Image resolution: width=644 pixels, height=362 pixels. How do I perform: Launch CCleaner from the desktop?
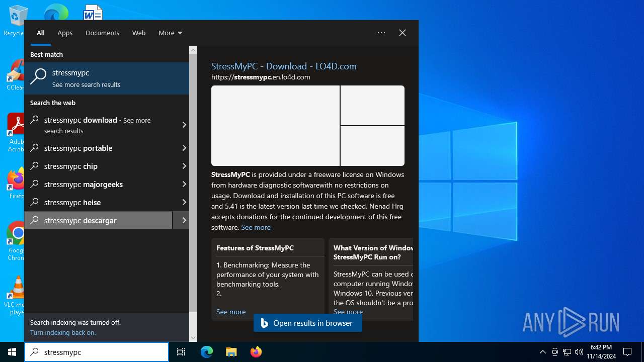point(15,75)
